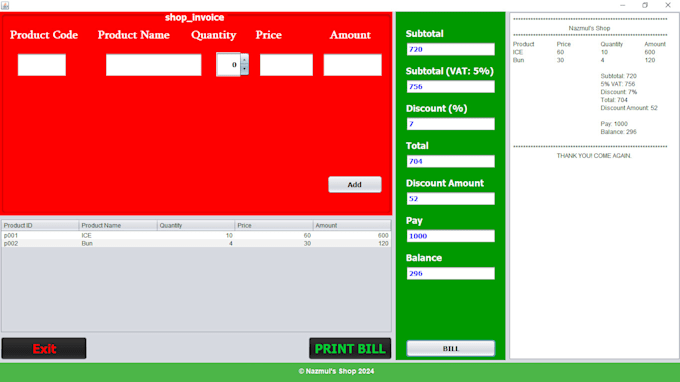
Task: Click the Subtotal field showing 720
Action: [451, 49]
